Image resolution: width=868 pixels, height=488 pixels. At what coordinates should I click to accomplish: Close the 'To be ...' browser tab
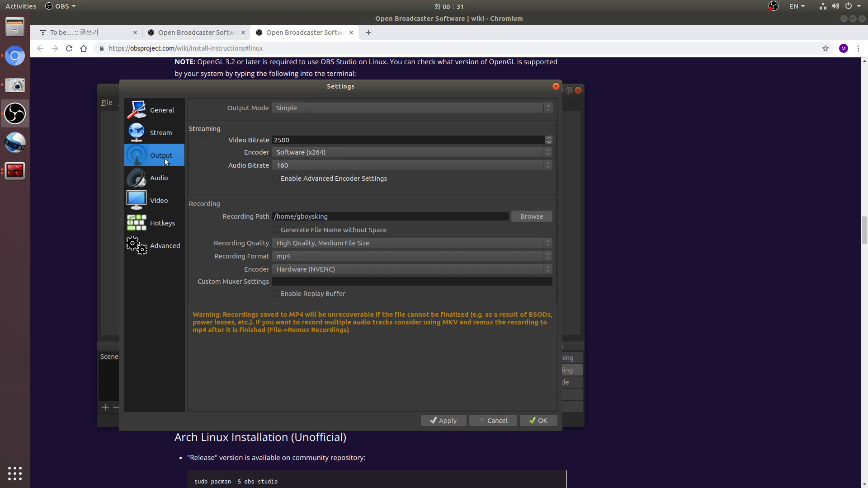pos(135,33)
